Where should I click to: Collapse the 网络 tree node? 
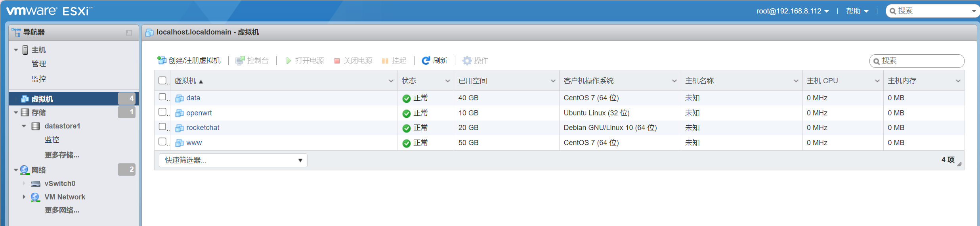click(16, 170)
